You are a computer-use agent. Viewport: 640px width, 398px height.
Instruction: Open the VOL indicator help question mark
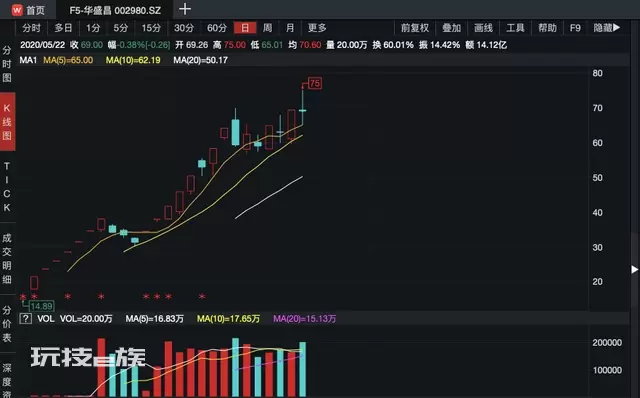point(25,318)
